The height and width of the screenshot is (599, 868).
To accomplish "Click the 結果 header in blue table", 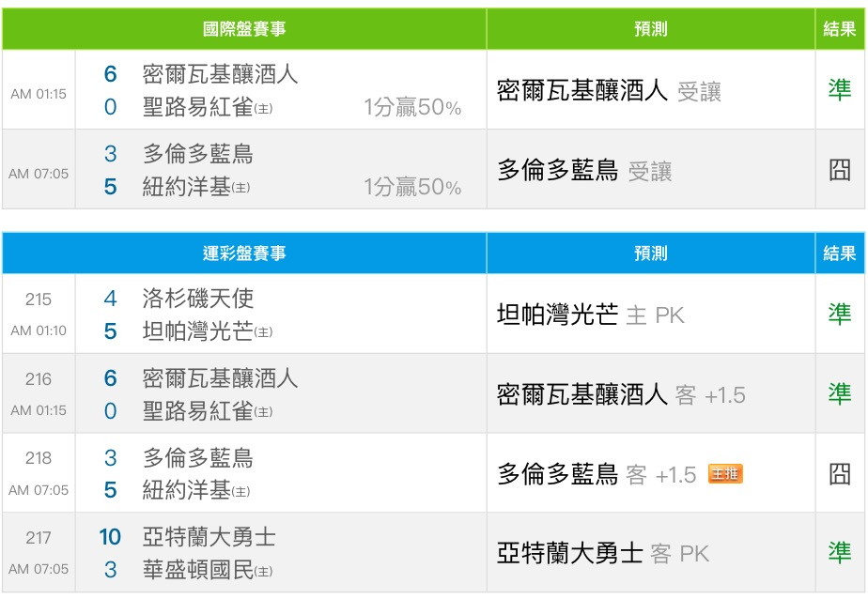I will click(x=840, y=253).
